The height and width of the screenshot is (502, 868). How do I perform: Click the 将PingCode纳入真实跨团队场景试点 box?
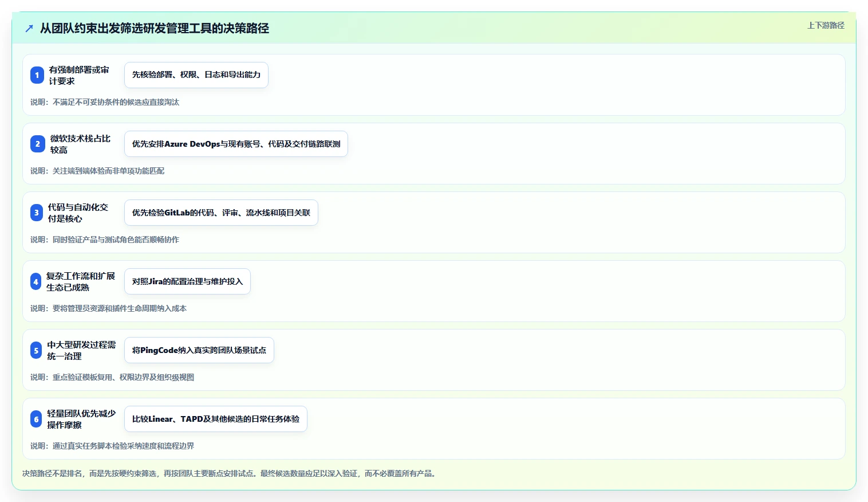(199, 350)
